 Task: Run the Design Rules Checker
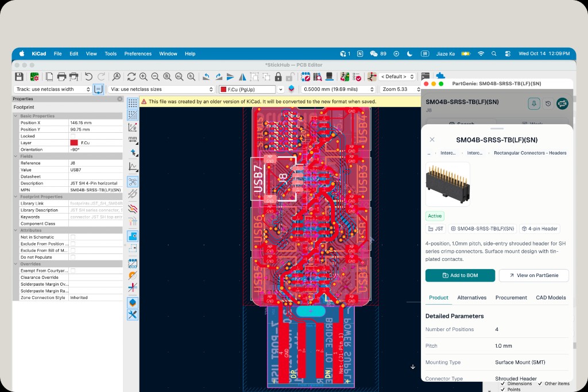[357, 76]
